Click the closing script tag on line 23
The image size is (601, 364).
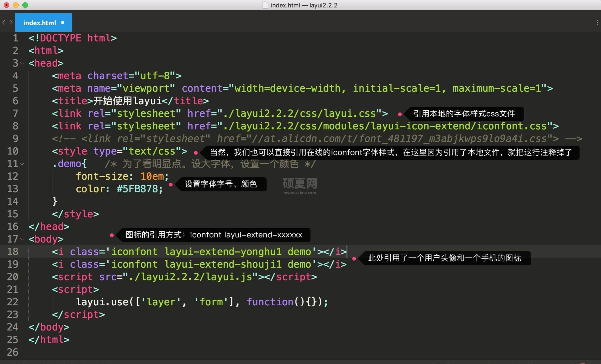tap(78, 315)
